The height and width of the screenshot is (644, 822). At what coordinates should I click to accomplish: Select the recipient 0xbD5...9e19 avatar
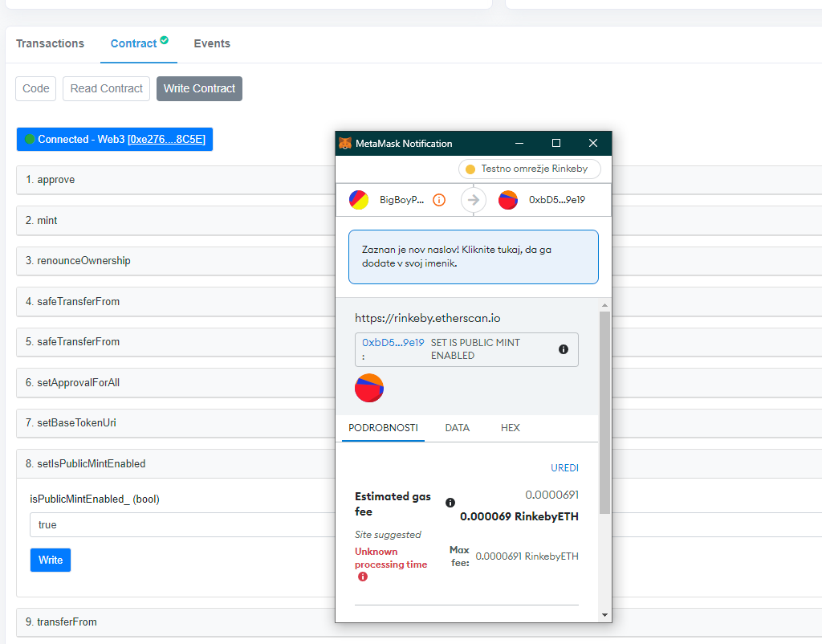click(507, 199)
